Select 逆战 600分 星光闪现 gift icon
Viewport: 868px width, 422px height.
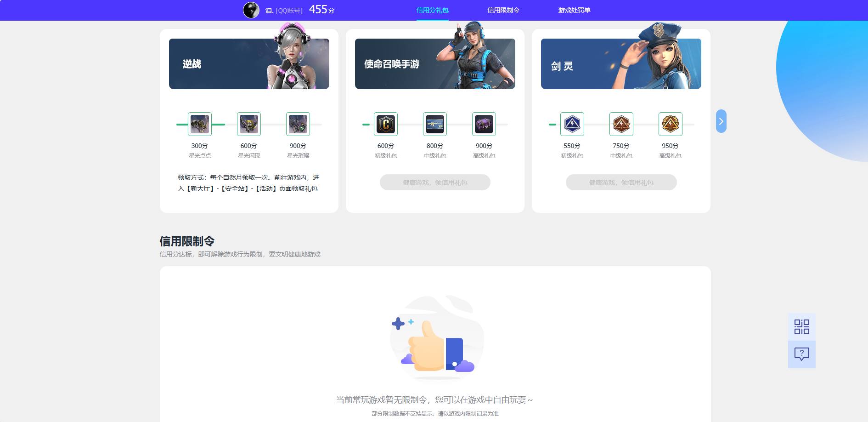249,124
